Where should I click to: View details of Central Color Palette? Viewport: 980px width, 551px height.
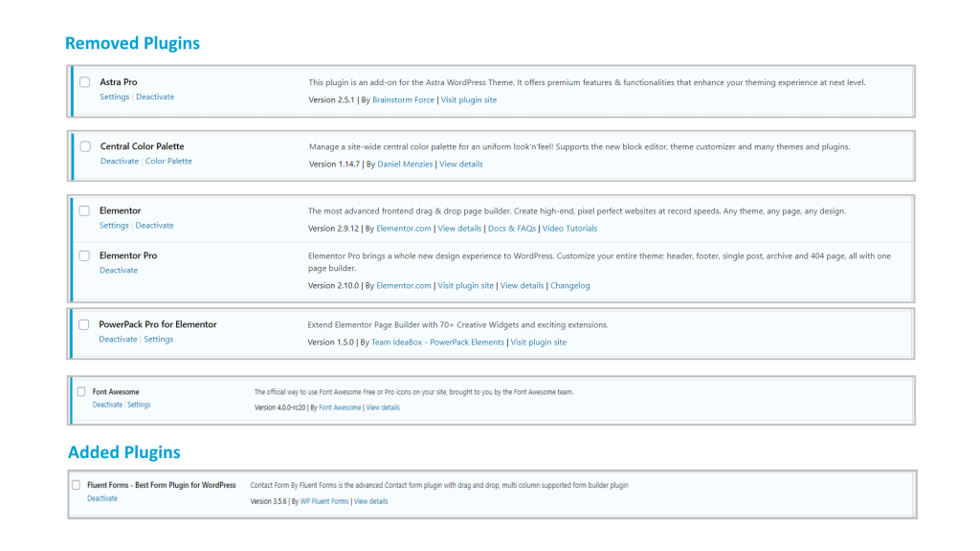click(x=461, y=165)
